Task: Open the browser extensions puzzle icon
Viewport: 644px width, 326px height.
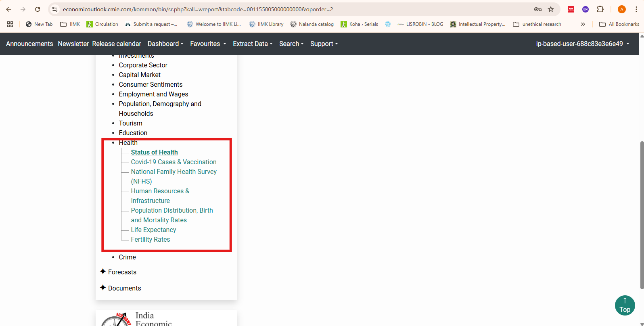Action: 600,9
